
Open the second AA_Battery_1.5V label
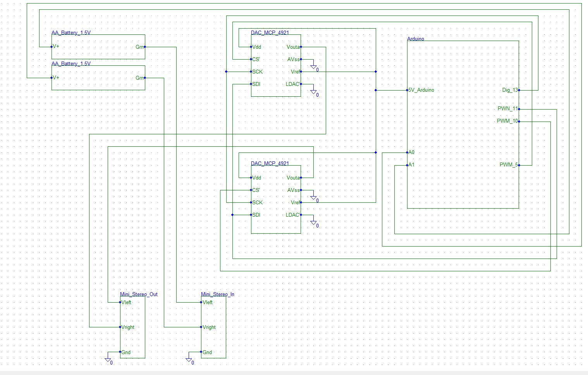click(x=70, y=63)
